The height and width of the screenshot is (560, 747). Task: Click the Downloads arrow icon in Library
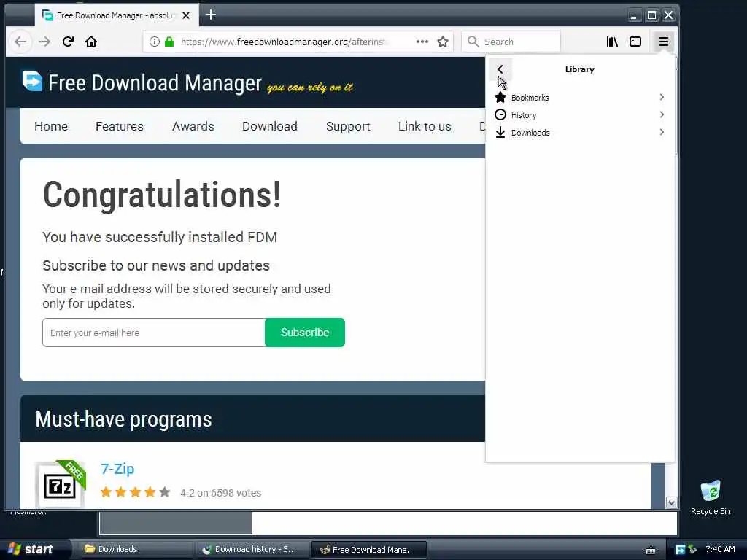pos(500,133)
